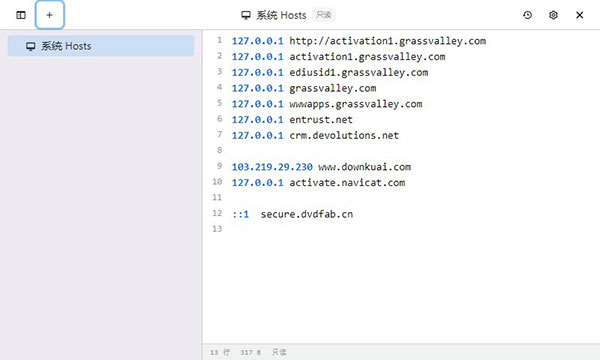Click wwwapps.grassvalley.com on line 5
This screenshot has width=600, height=360.
coord(356,104)
